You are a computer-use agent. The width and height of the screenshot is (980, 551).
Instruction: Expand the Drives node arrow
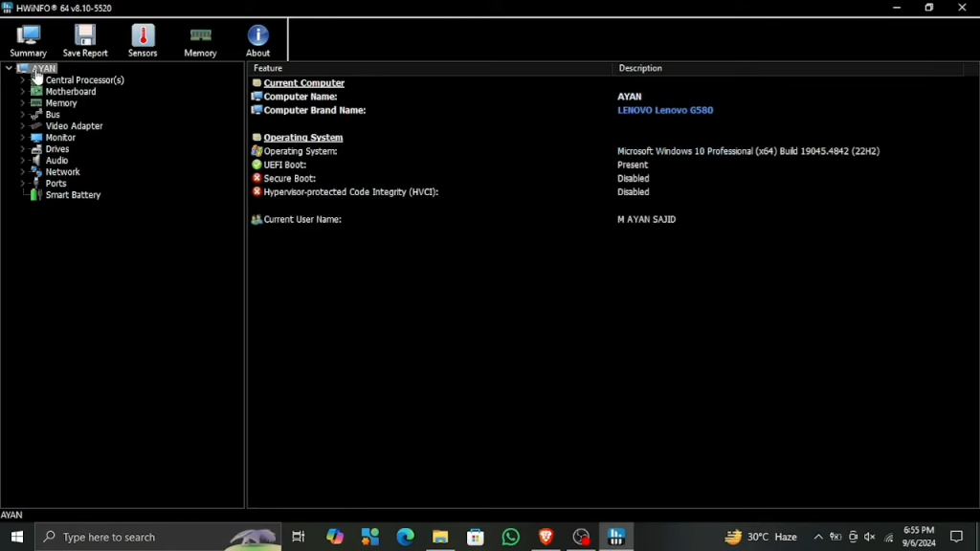click(23, 148)
